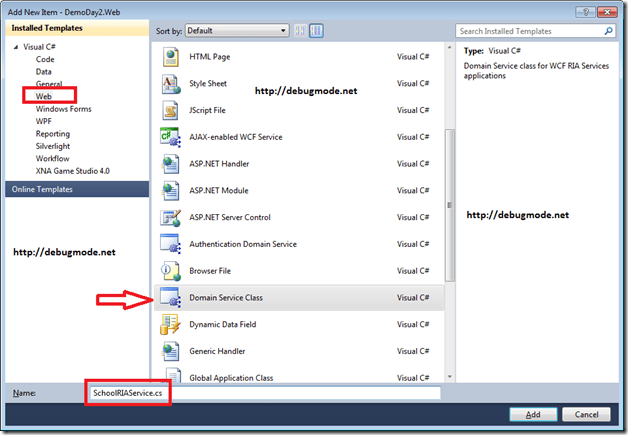Image resolution: width=628 pixels, height=435 pixels.
Task: Collapse the Visual C# tree node
Action: [x=16, y=47]
